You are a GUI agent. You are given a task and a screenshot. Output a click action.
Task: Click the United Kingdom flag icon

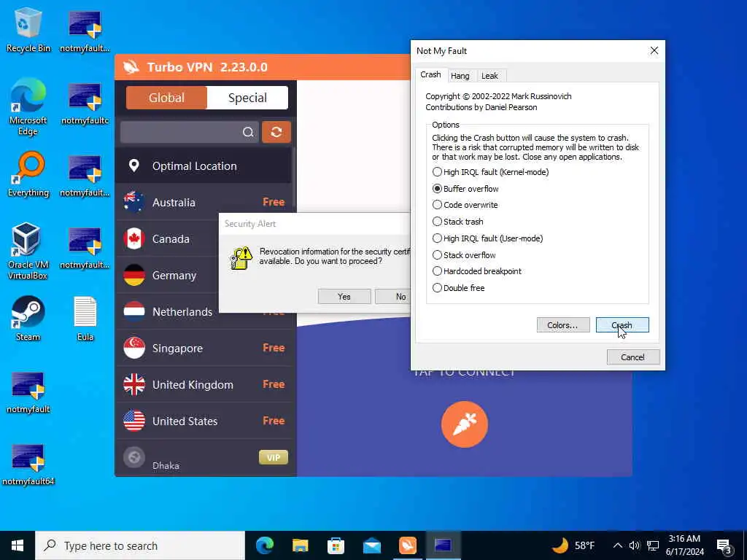click(x=134, y=384)
